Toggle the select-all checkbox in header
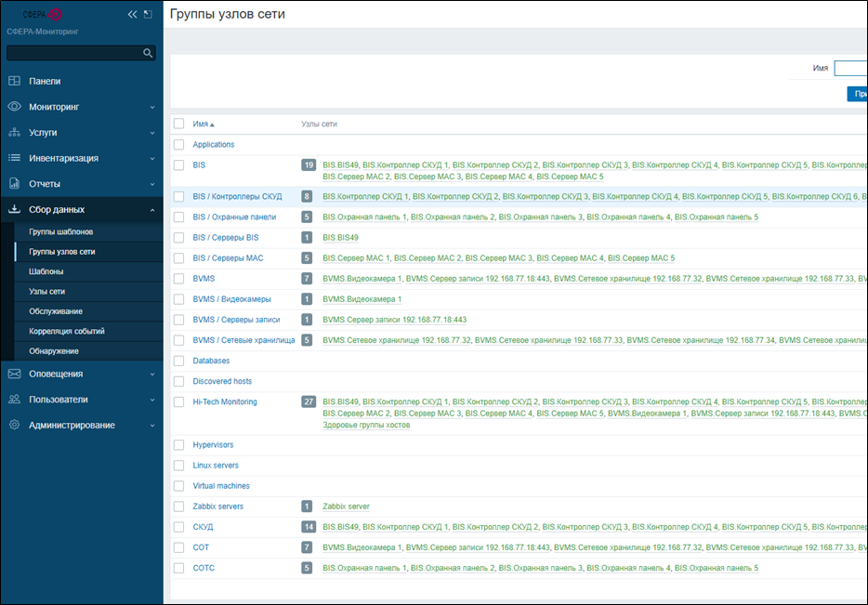Image resolution: width=868 pixels, height=605 pixels. [179, 124]
